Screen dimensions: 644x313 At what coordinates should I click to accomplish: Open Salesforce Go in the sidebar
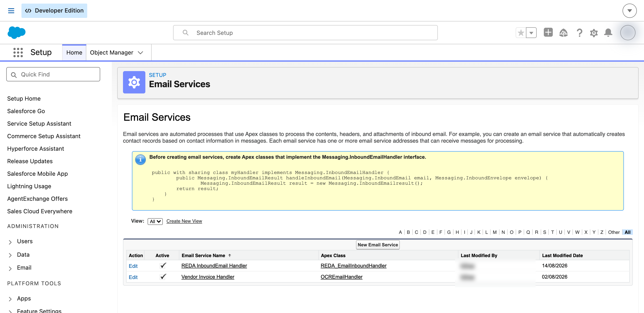(26, 111)
